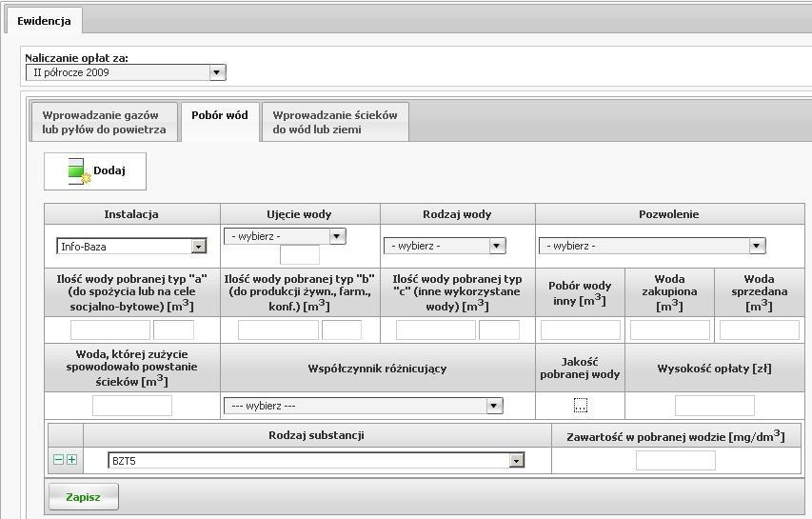Open the Rodzaj substancji BZT5 dropdown
Viewport: 812px width, 519px height.
[316, 461]
